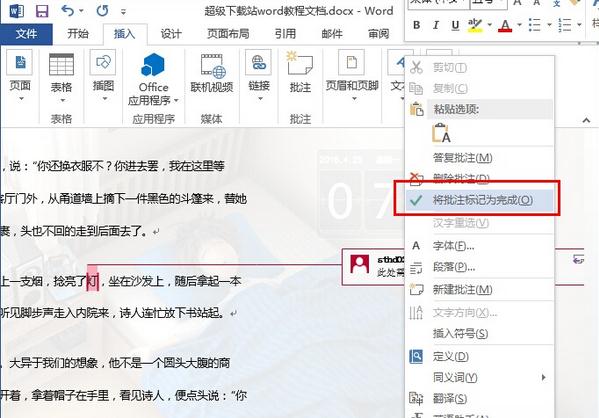Switch to the 设计 ribbon tab
Image resolution: width=599 pixels, height=418 pixels.
171,34
